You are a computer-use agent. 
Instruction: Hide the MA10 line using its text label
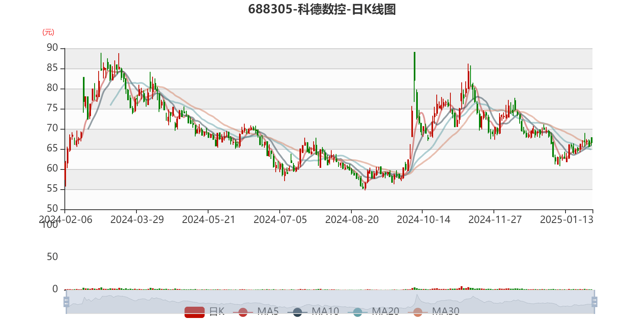(x=325, y=311)
